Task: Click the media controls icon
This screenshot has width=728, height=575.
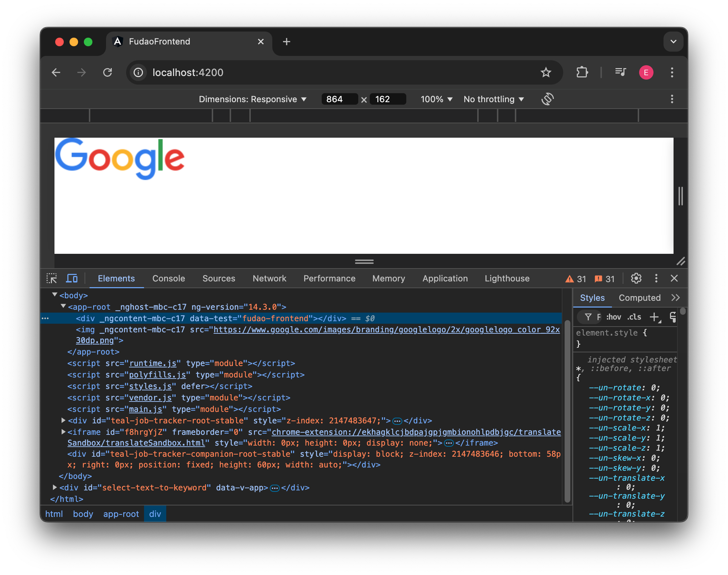Action: click(x=620, y=72)
